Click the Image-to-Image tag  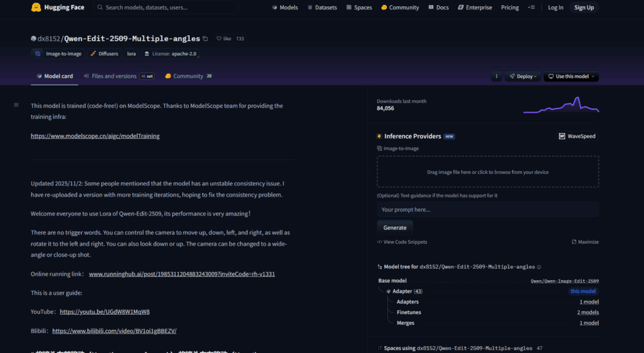pyautogui.click(x=58, y=54)
